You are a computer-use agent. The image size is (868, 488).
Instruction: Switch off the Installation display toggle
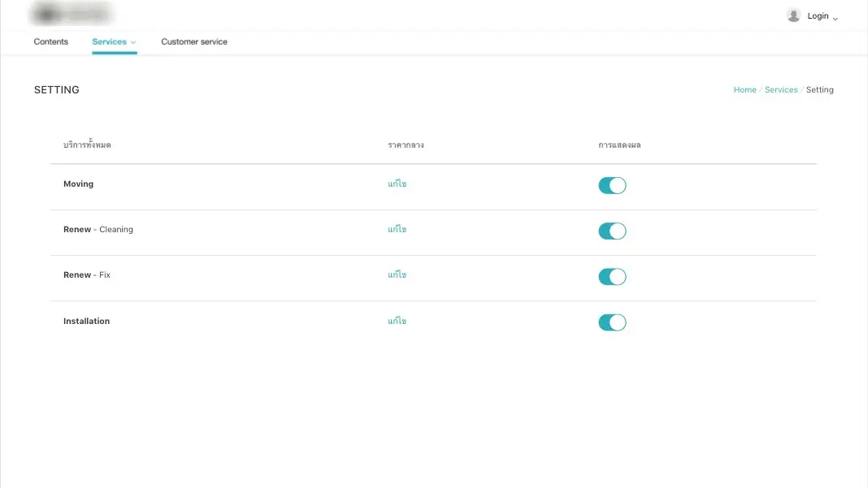click(612, 322)
